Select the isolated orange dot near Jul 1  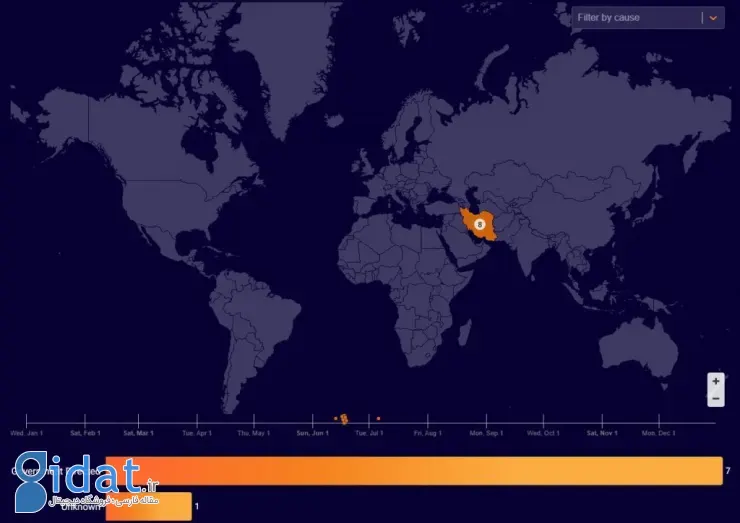[378, 418]
